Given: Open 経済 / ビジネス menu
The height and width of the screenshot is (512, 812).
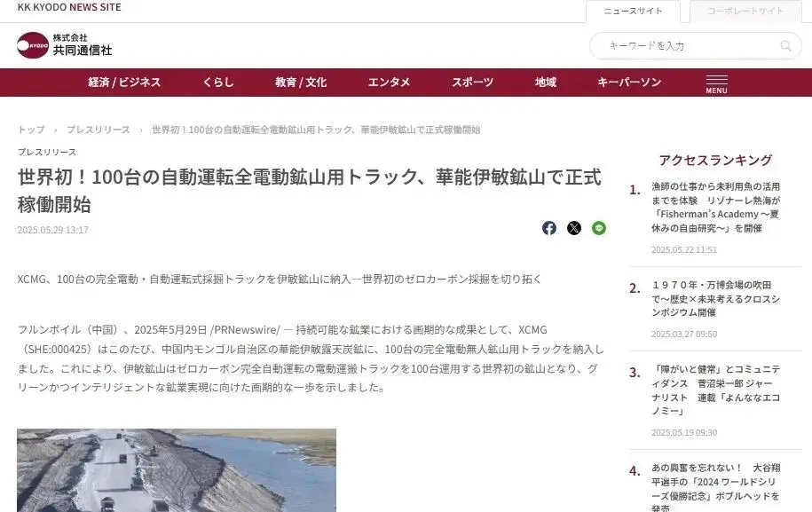Looking at the screenshot, I should [x=124, y=83].
